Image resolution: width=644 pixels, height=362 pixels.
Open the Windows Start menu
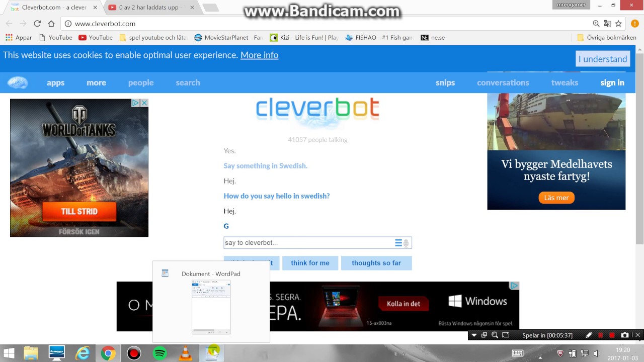(x=9, y=353)
